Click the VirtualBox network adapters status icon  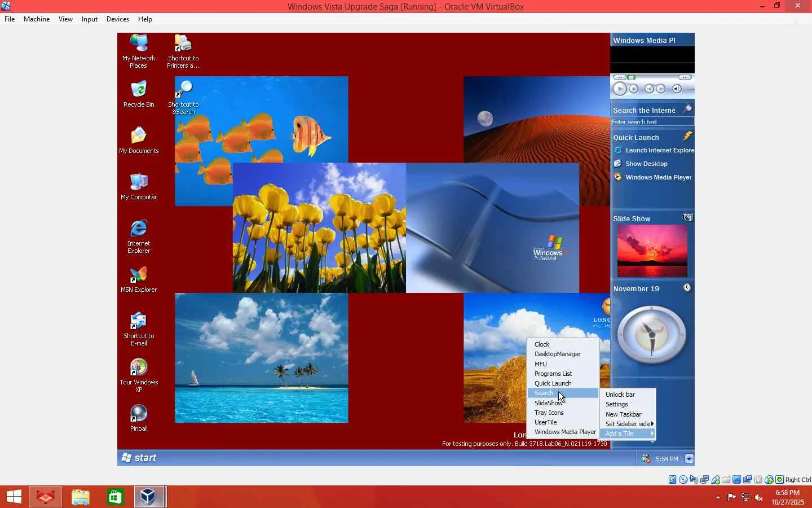pos(705,480)
